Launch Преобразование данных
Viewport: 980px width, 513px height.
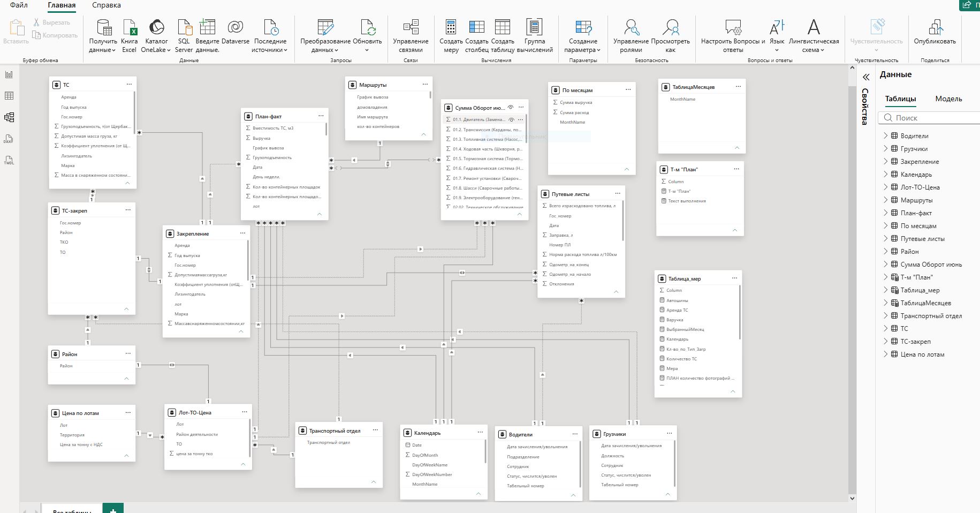point(325,36)
